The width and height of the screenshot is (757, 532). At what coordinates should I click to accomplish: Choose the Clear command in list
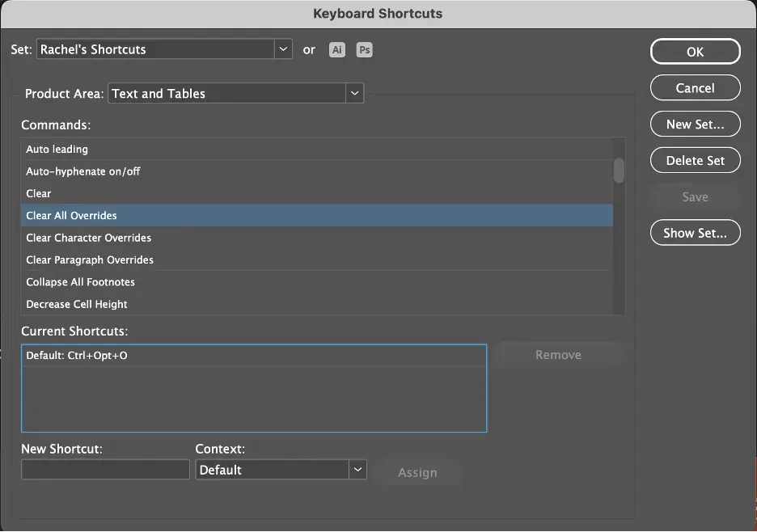point(39,194)
